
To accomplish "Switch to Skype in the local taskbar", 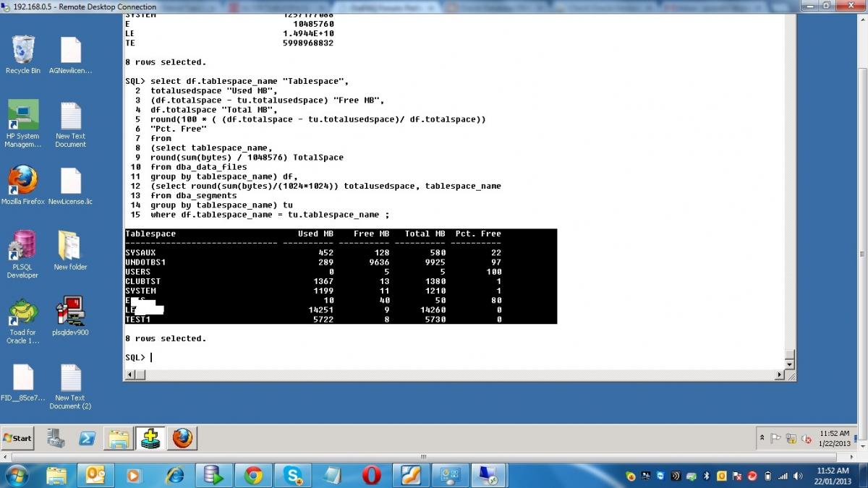I will pos(293,475).
